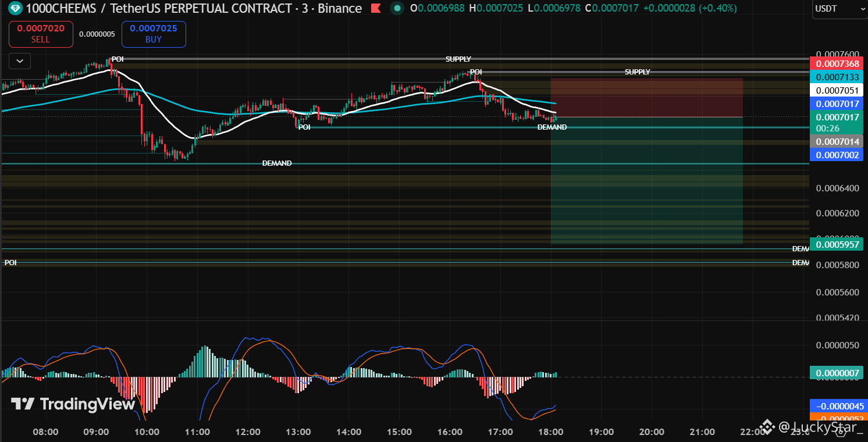Click the SUPPLY label above the short position box
Image resolution: width=868 pixels, height=442 pixels.
[638, 72]
